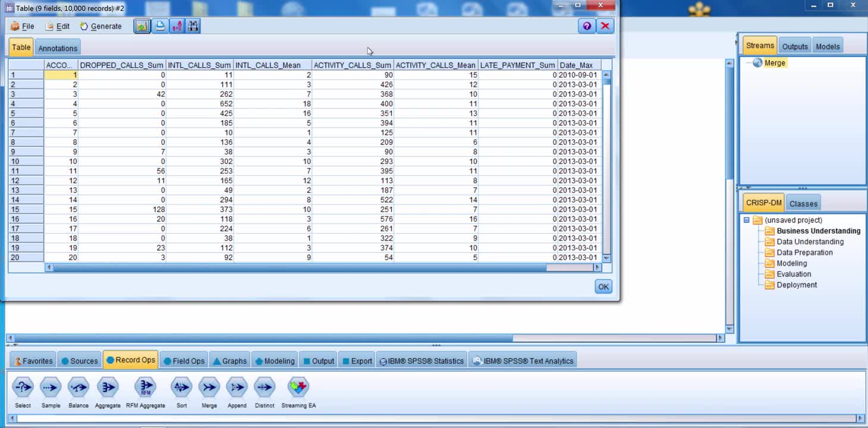The width and height of the screenshot is (868, 428).
Task: Open the Data Preparation folder
Action: pyautogui.click(x=804, y=253)
